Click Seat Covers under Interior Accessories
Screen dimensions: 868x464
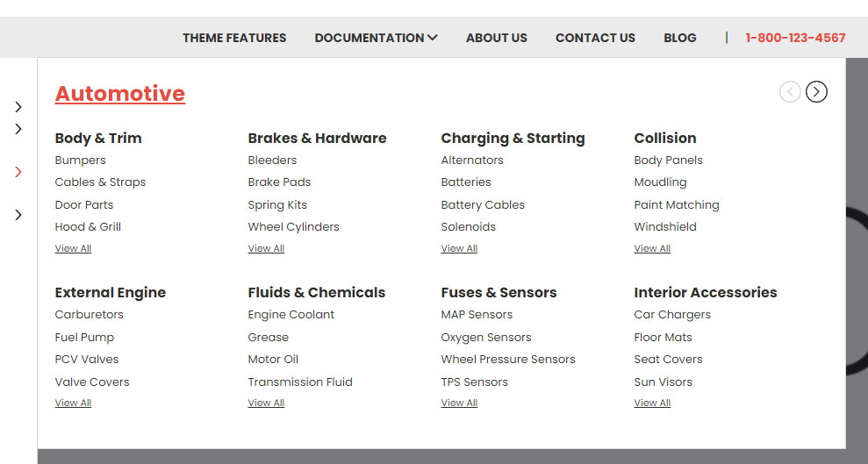click(x=668, y=360)
